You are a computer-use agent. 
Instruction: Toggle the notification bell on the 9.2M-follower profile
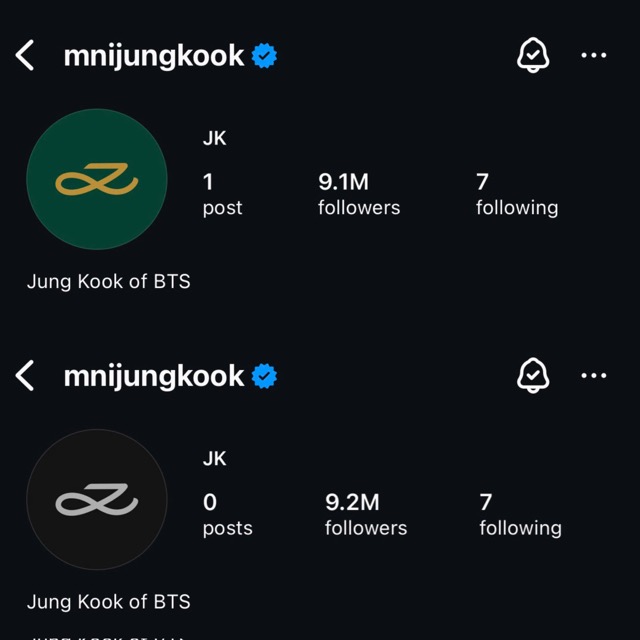pyautogui.click(x=533, y=376)
